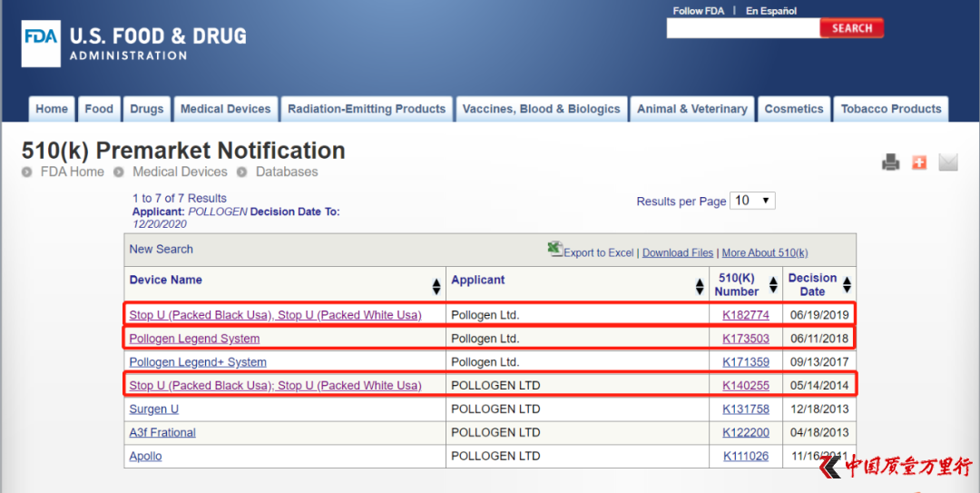Screen dimensions: 980x493
Task: Click decision date 09/13/2017
Action: click(x=819, y=362)
